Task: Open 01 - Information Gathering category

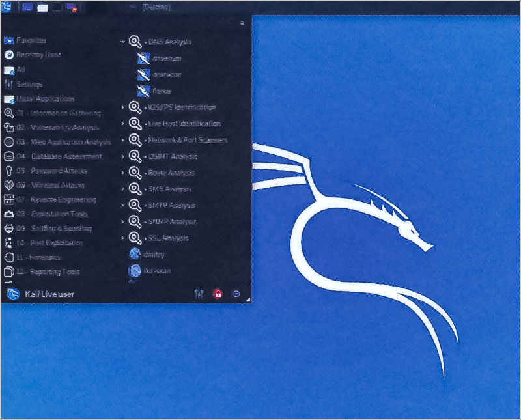Action: 52,113
